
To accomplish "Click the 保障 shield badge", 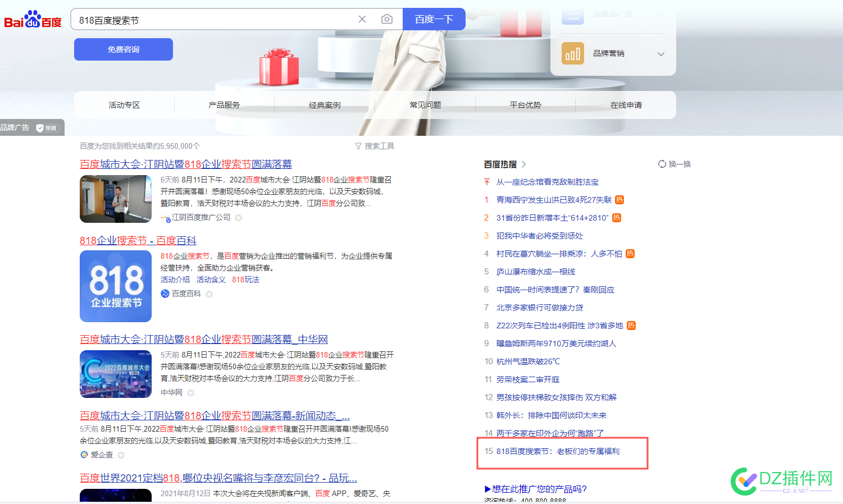I will tap(47, 128).
